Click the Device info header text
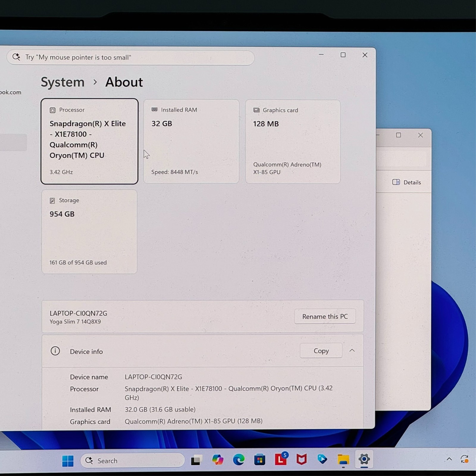The image size is (476, 476). (x=86, y=352)
